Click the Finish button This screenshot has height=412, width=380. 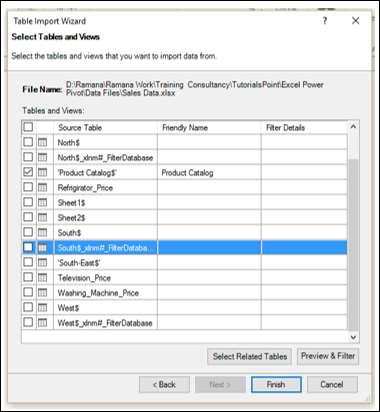point(276,385)
